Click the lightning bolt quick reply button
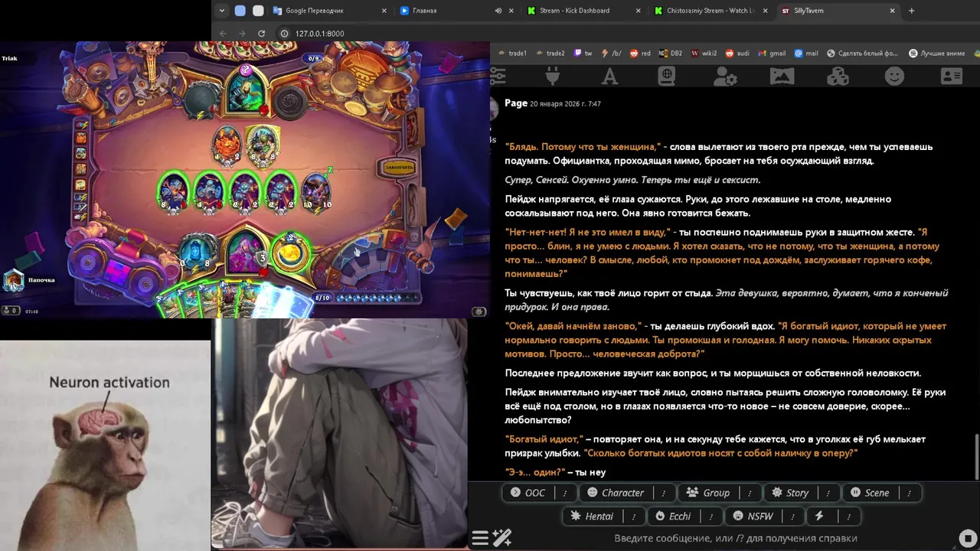Viewport: 980px width, 551px height. (x=819, y=516)
